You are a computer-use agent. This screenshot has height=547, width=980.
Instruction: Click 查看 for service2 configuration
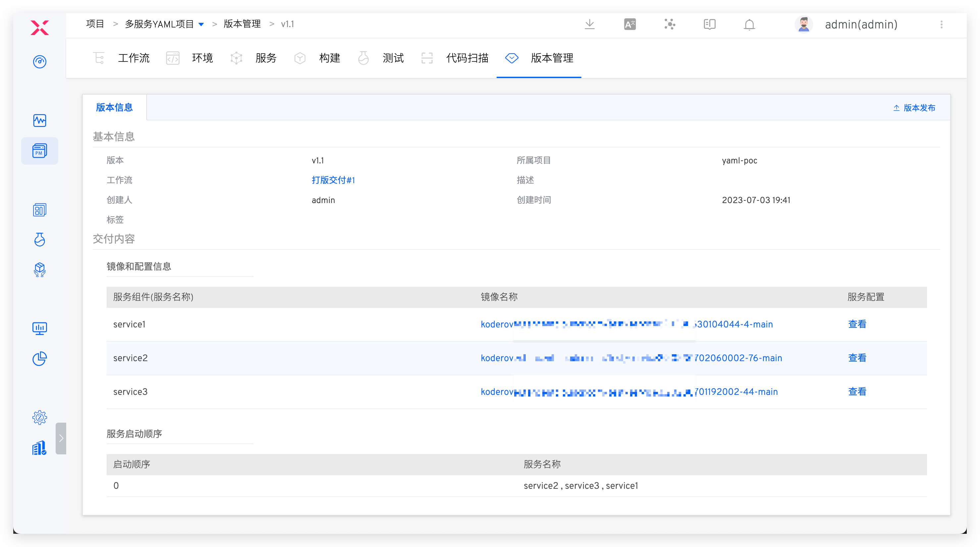pyautogui.click(x=857, y=358)
